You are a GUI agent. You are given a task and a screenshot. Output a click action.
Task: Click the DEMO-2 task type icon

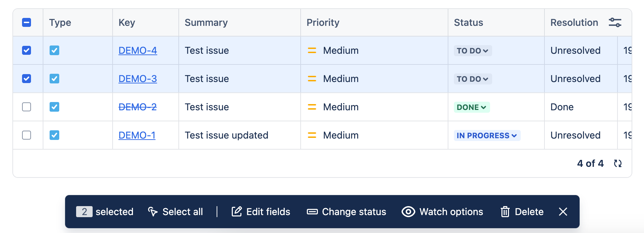(x=54, y=107)
